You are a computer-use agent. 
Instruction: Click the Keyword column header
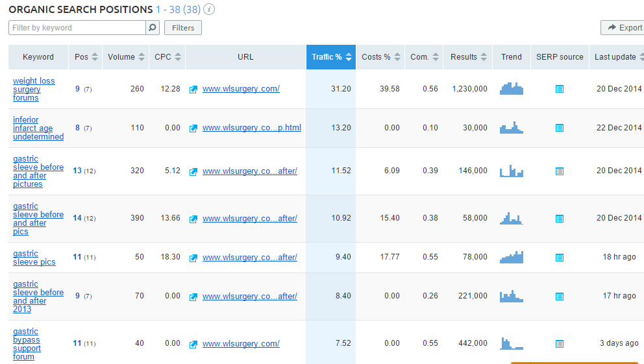[38, 57]
